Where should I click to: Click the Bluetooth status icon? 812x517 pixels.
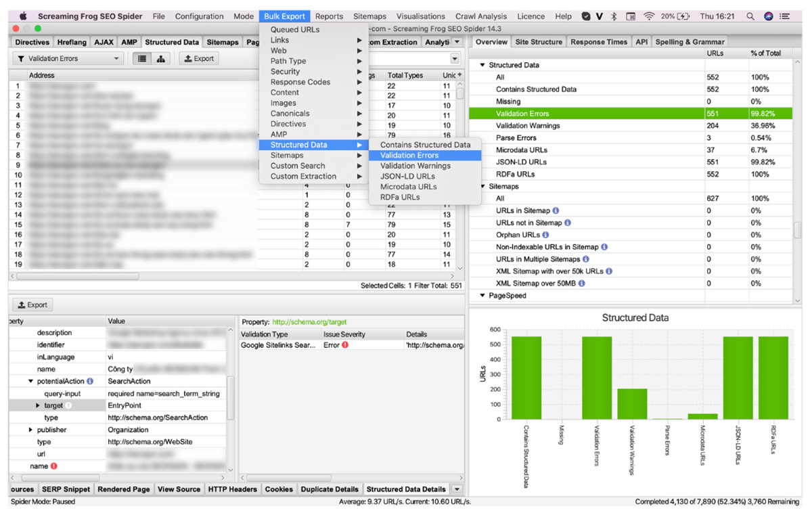click(x=614, y=16)
